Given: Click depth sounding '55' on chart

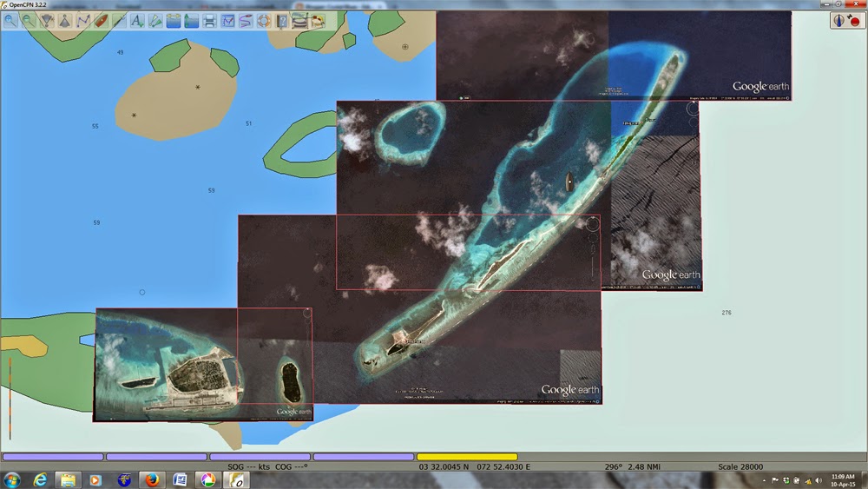Looking at the screenshot, I should pos(95,126).
